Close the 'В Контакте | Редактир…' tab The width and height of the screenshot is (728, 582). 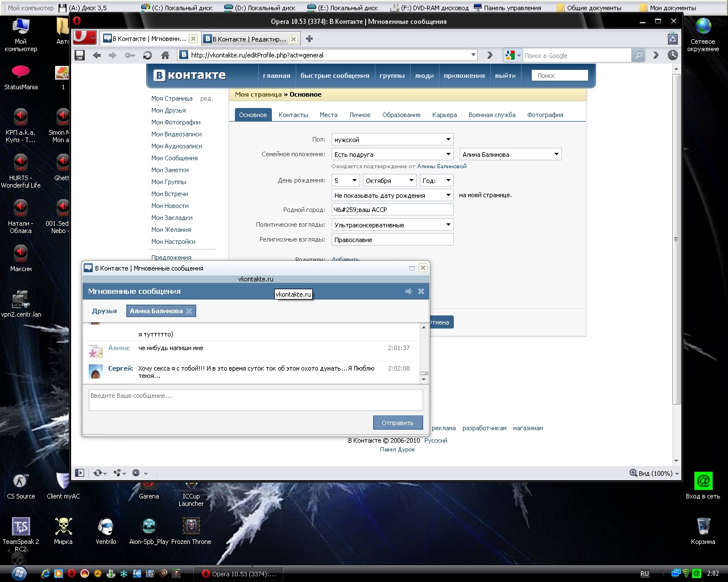293,39
